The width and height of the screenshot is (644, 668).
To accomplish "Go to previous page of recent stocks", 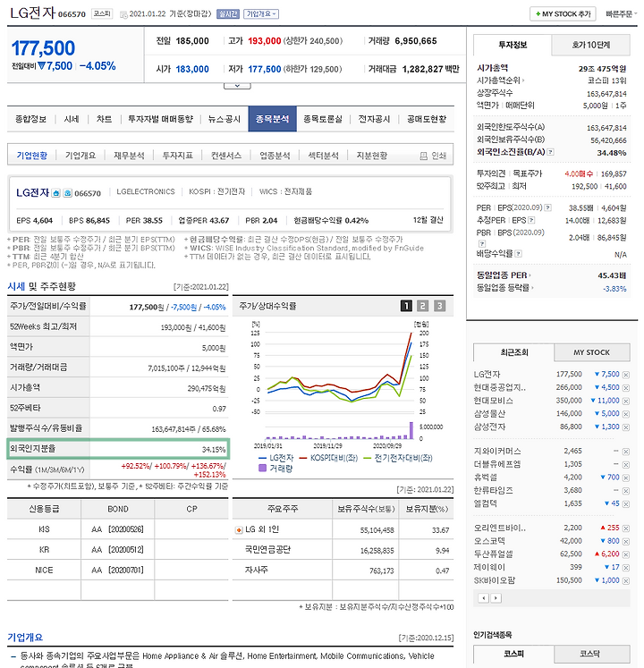I will coord(483,598).
